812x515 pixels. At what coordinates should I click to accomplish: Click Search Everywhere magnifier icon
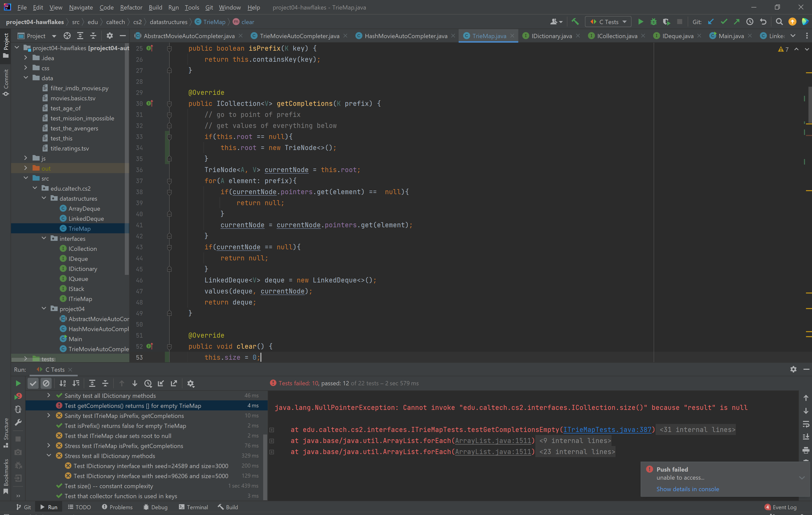779,22
